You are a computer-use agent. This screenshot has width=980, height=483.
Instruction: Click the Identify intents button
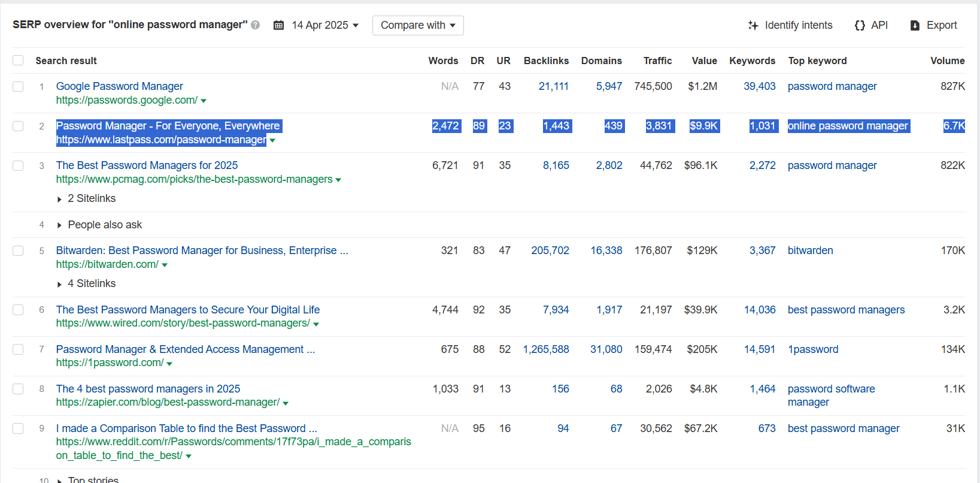790,25
